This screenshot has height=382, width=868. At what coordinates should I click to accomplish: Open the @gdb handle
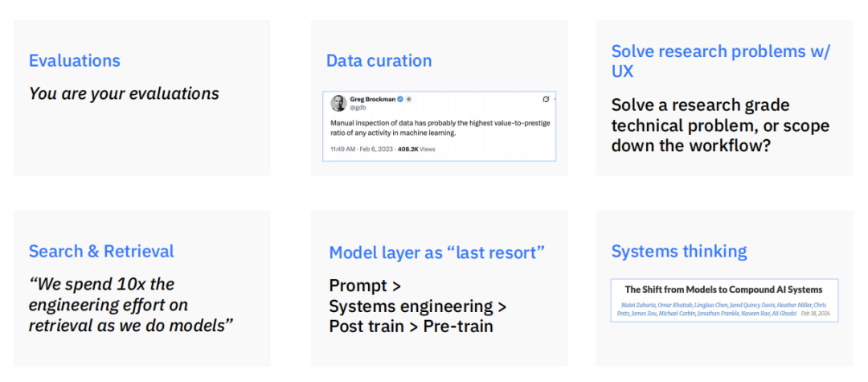[358, 108]
